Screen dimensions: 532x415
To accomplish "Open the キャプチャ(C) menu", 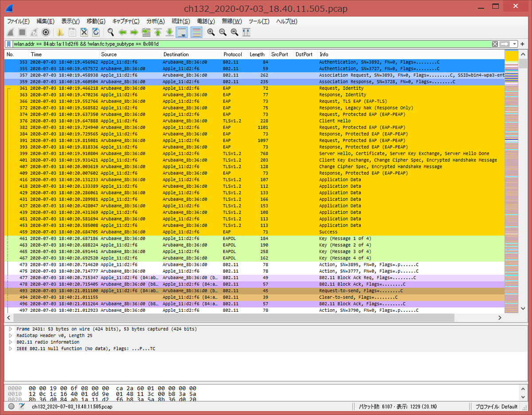I will [126, 21].
